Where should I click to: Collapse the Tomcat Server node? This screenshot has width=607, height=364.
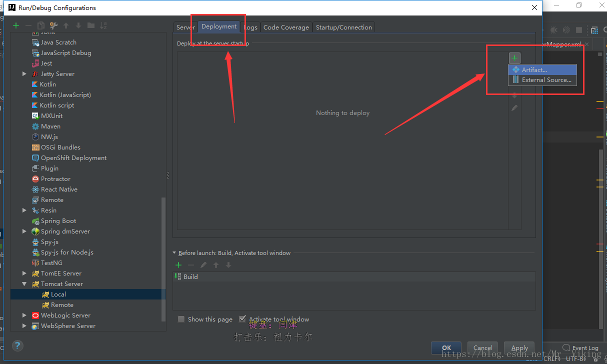(24, 284)
